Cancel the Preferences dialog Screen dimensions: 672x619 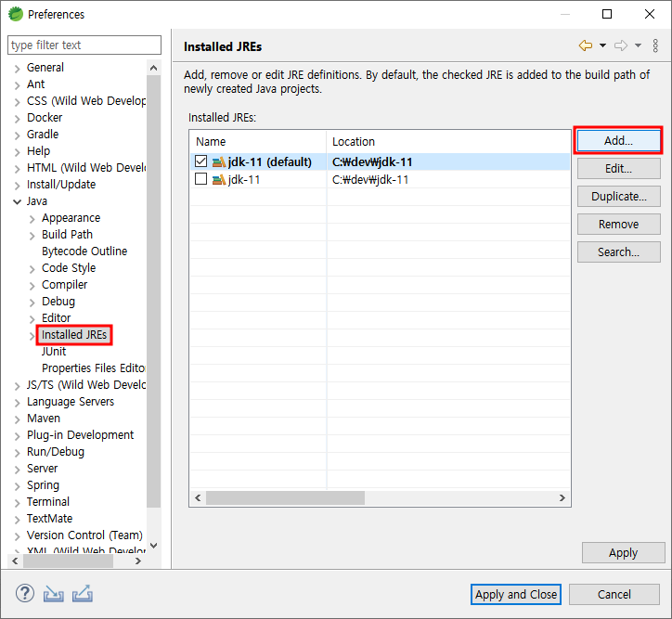(x=614, y=594)
